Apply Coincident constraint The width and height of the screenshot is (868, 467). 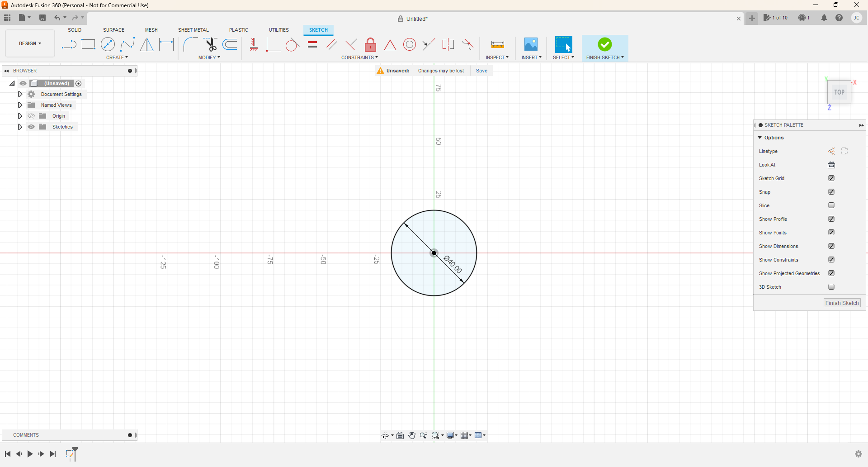(273, 44)
